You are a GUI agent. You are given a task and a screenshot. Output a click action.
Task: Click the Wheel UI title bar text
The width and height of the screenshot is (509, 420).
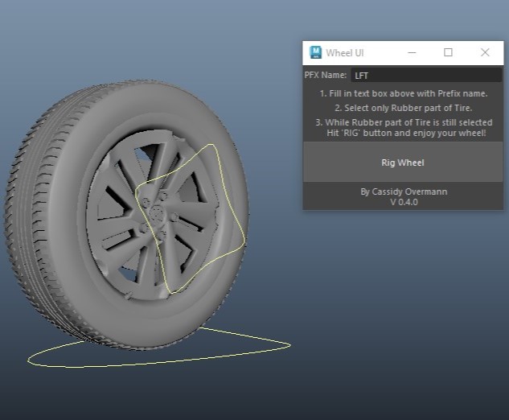coord(345,53)
